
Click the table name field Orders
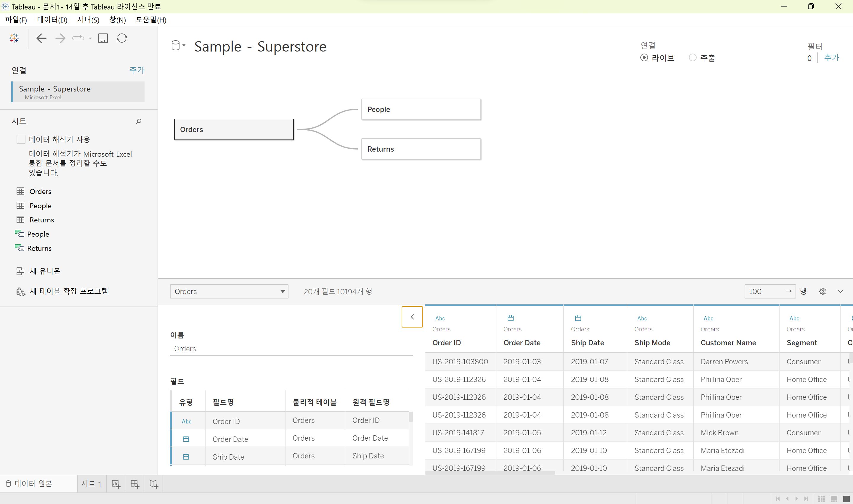pyautogui.click(x=291, y=349)
